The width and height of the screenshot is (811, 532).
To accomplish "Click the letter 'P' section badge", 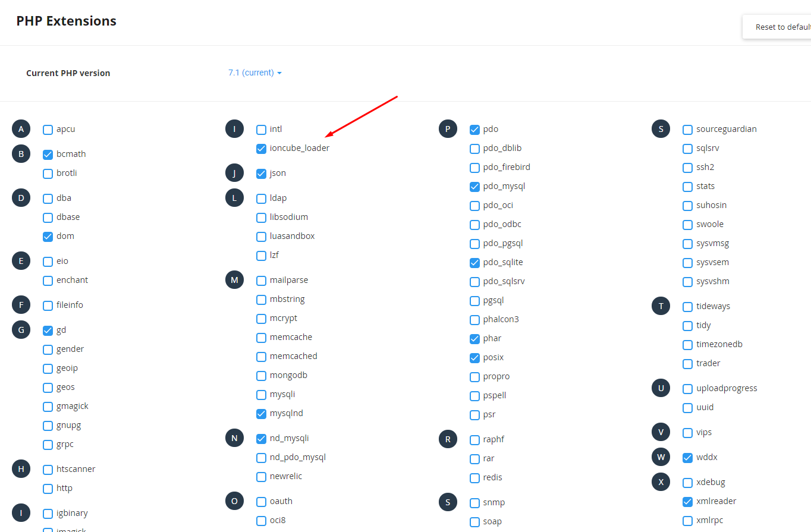I will tap(448, 128).
